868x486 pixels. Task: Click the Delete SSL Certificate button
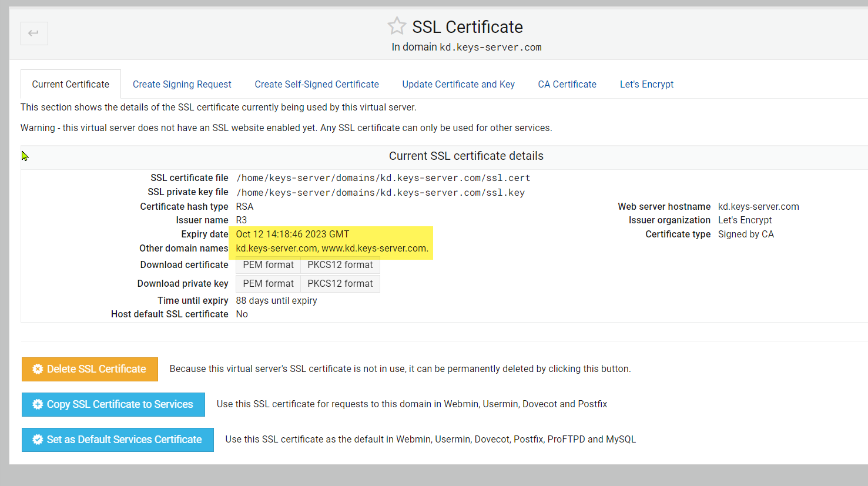[90, 369]
